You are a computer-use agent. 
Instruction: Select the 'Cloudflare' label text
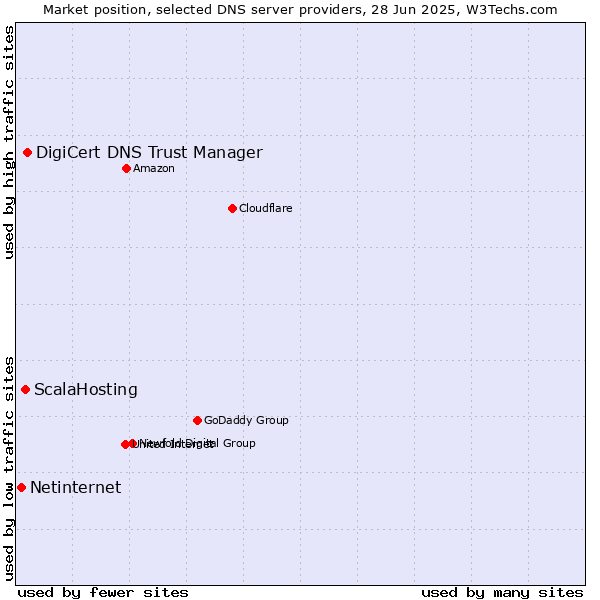click(266, 208)
